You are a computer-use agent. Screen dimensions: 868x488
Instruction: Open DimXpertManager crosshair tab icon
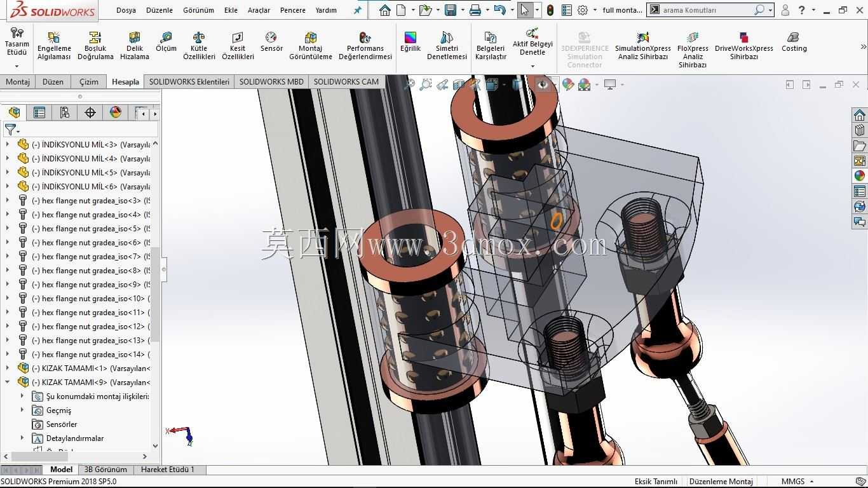[x=90, y=112]
